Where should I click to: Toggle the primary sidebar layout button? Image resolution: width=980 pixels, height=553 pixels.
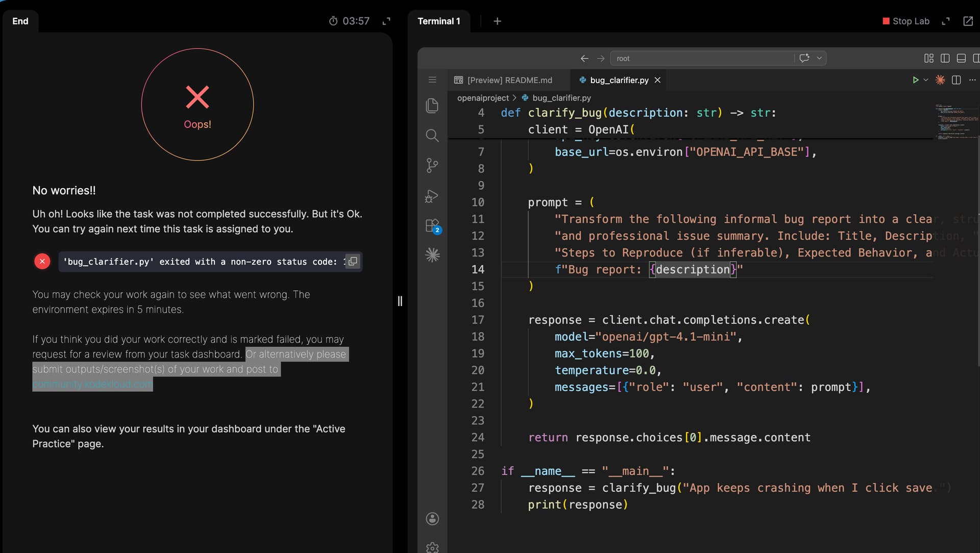(945, 58)
